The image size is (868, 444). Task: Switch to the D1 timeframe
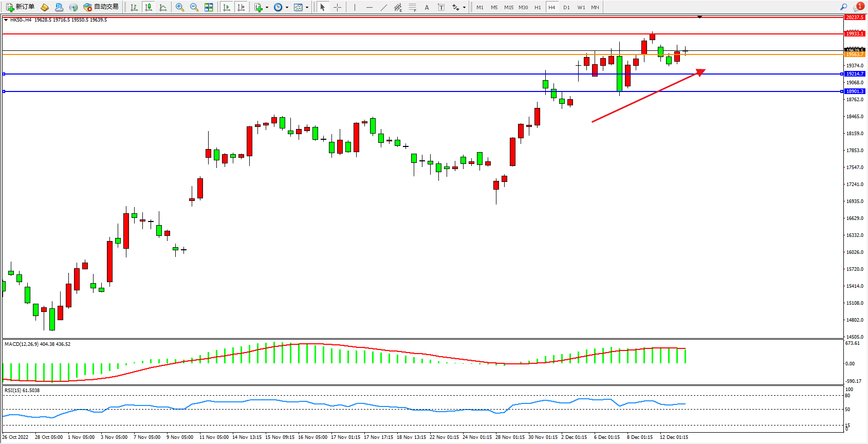[x=566, y=7]
